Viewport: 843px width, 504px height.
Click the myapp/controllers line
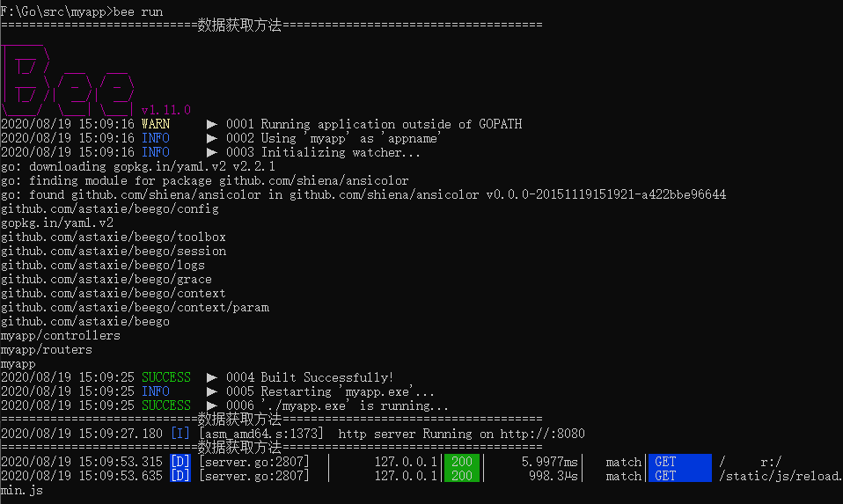(x=60, y=335)
